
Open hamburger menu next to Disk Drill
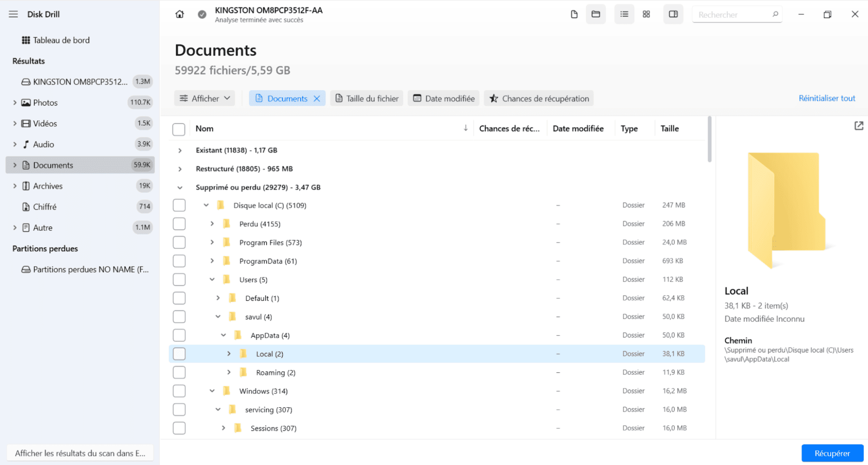click(13, 14)
